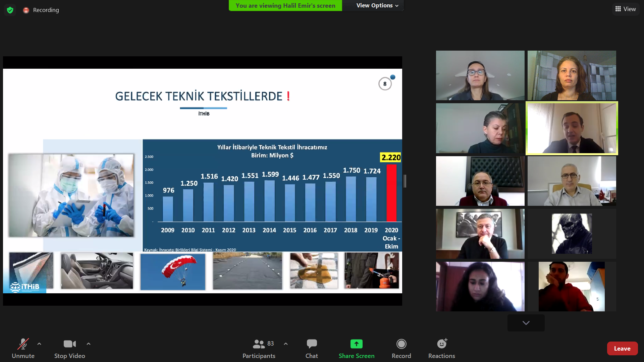The image size is (644, 362).
Task: Expand participants options arrow
Action: click(x=286, y=344)
